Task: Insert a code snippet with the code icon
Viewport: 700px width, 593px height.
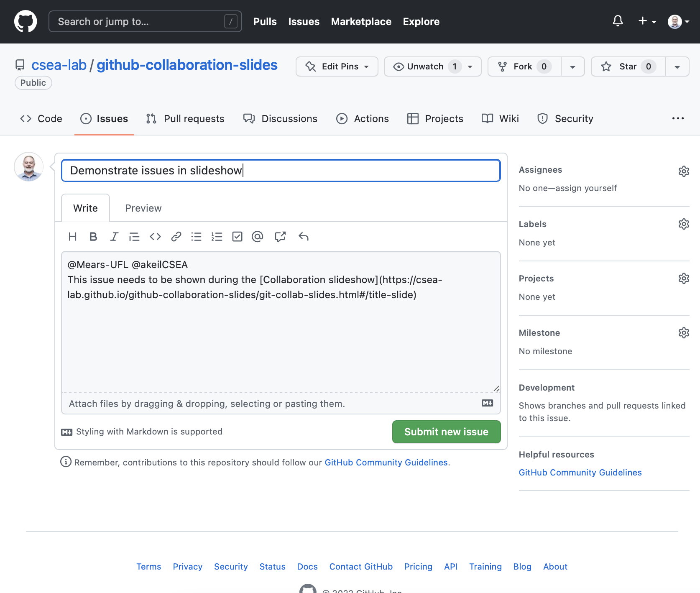Action: [x=155, y=237]
